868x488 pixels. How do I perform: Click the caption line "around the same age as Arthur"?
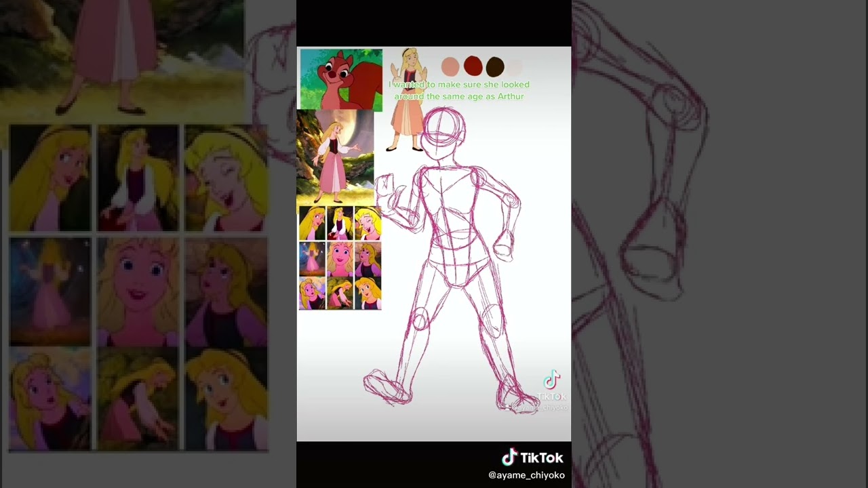[459, 96]
